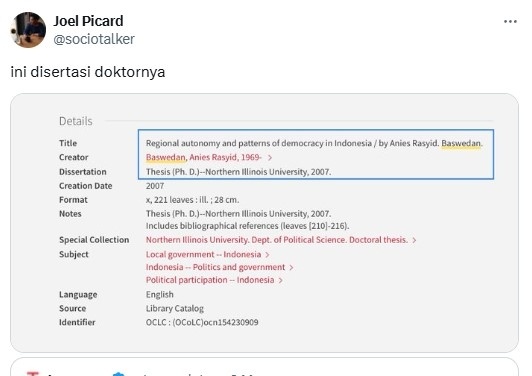Click the Source value 'Library Catalog'
Image resolution: width=532 pixels, height=376 pixels.
[x=175, y=308]
